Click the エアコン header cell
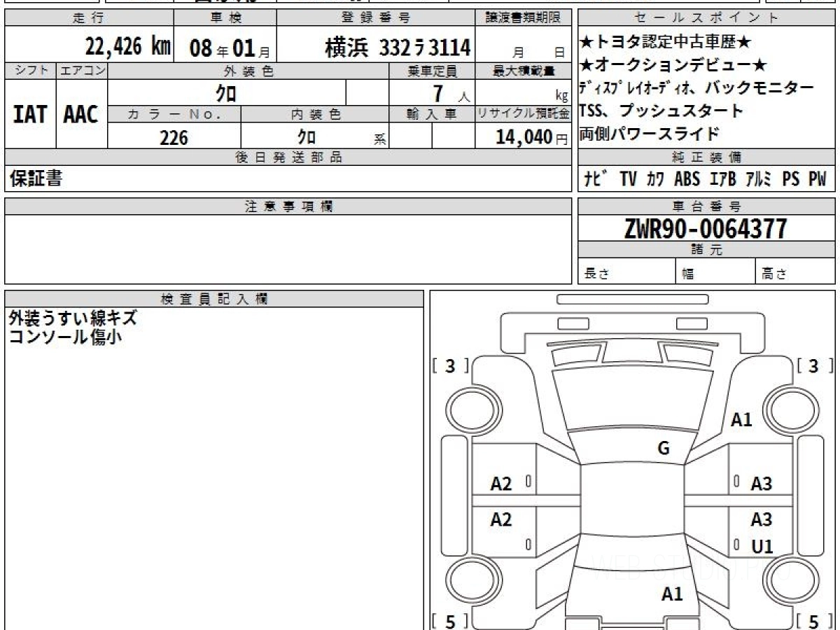 pos(82,71)
